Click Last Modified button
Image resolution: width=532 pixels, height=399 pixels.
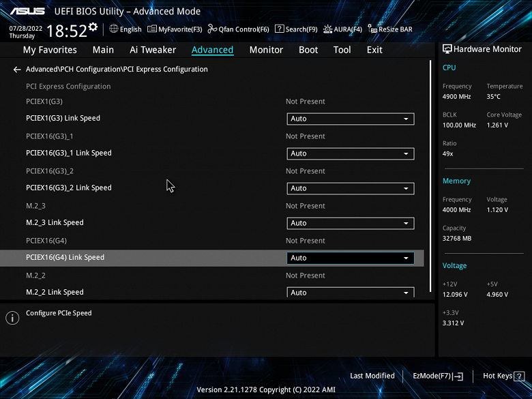click(x=372, y=376)
